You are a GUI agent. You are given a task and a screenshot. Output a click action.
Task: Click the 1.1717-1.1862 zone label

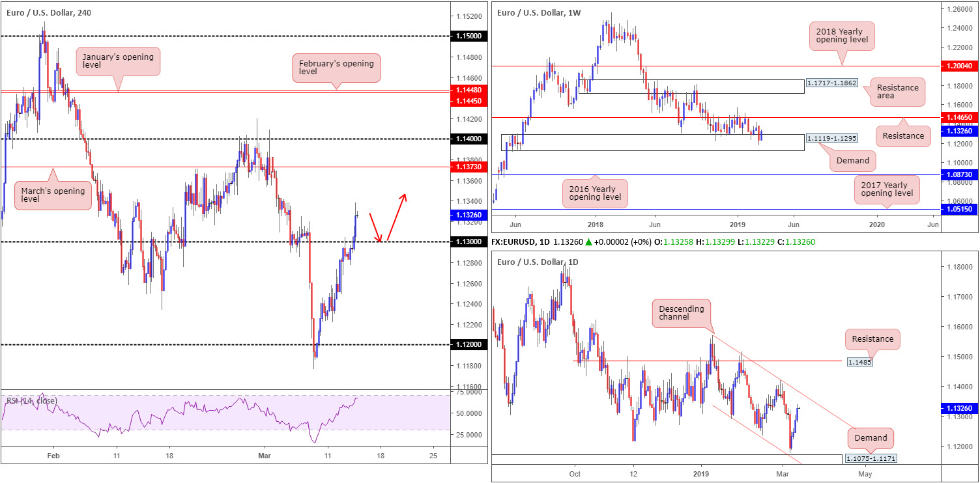coord(831,83)
